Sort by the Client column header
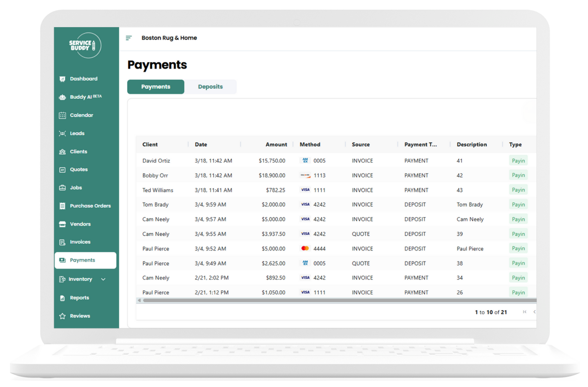Viewport: 588px width, 387px height. tap(150, 144)
